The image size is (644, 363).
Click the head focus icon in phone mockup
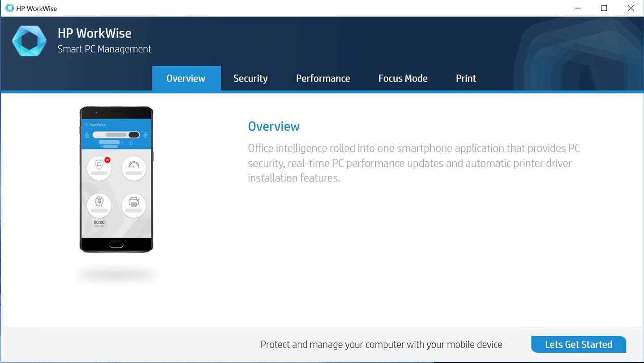[x=99, y=206]
